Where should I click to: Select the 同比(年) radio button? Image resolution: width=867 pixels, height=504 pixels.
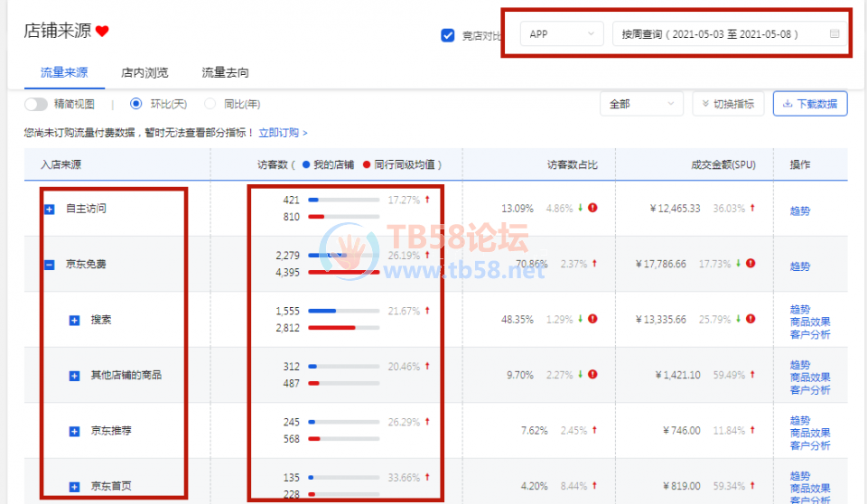tap(210, 104)
